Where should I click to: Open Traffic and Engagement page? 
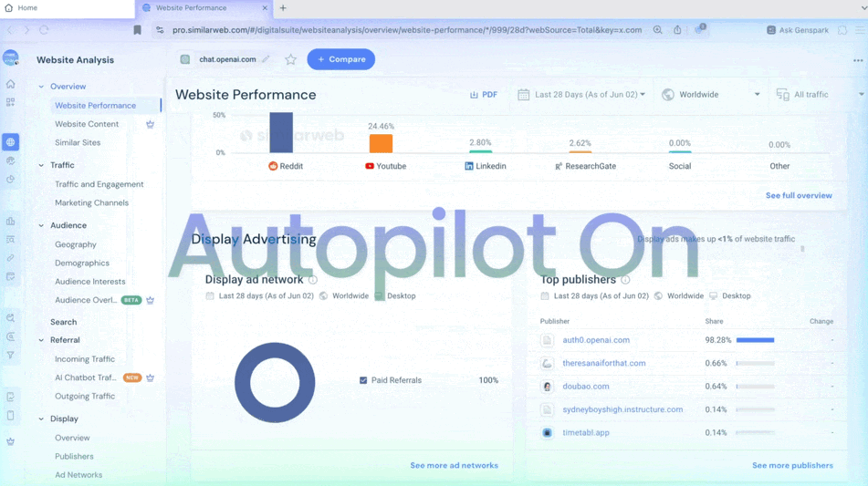(x=99, y=184)
